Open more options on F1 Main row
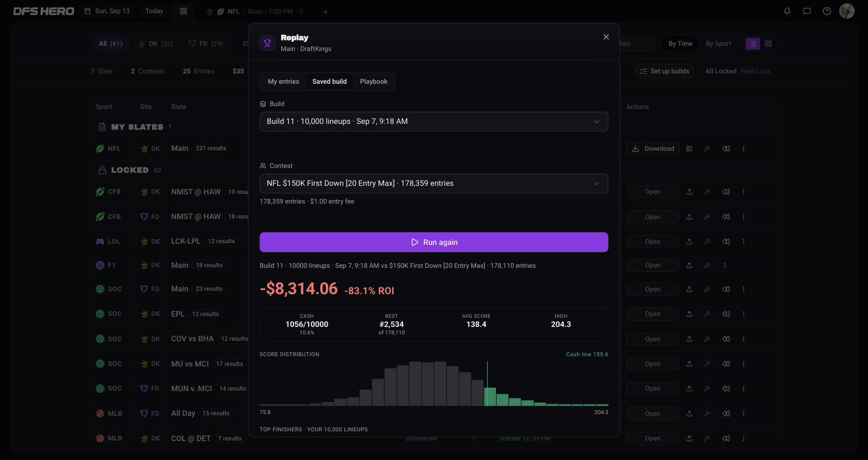Screen dimensions: 868x460 tap(725, 265)
